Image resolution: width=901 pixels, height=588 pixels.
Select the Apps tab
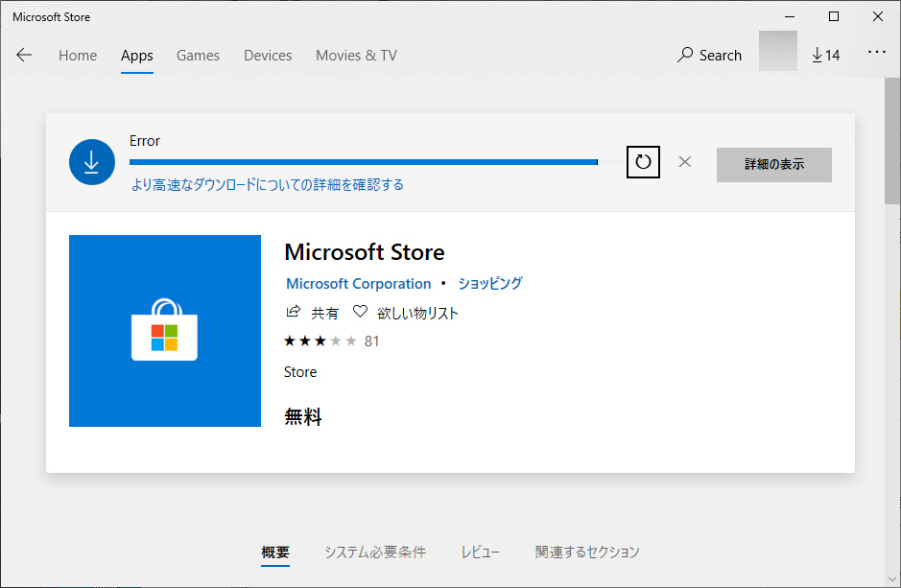[x=137, y=55]
